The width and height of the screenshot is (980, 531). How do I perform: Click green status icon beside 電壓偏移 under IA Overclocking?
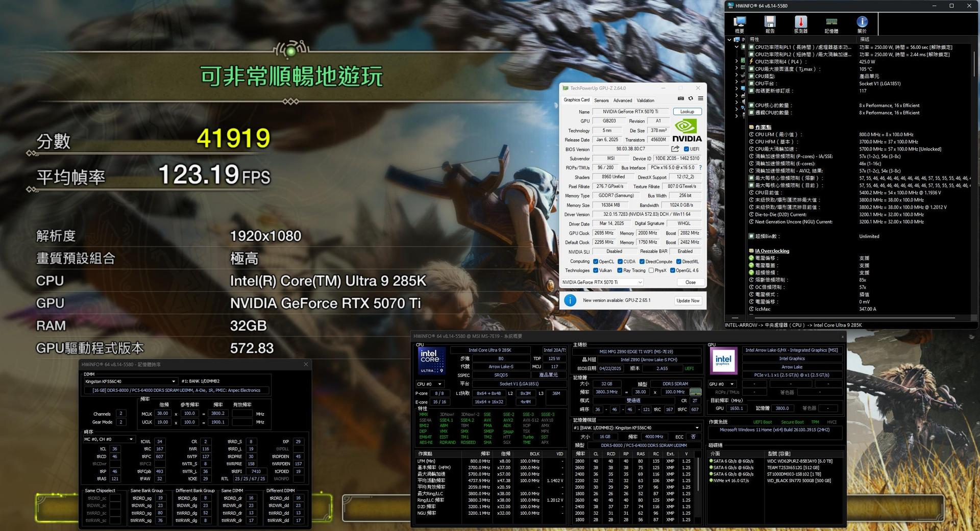(751, 258)
